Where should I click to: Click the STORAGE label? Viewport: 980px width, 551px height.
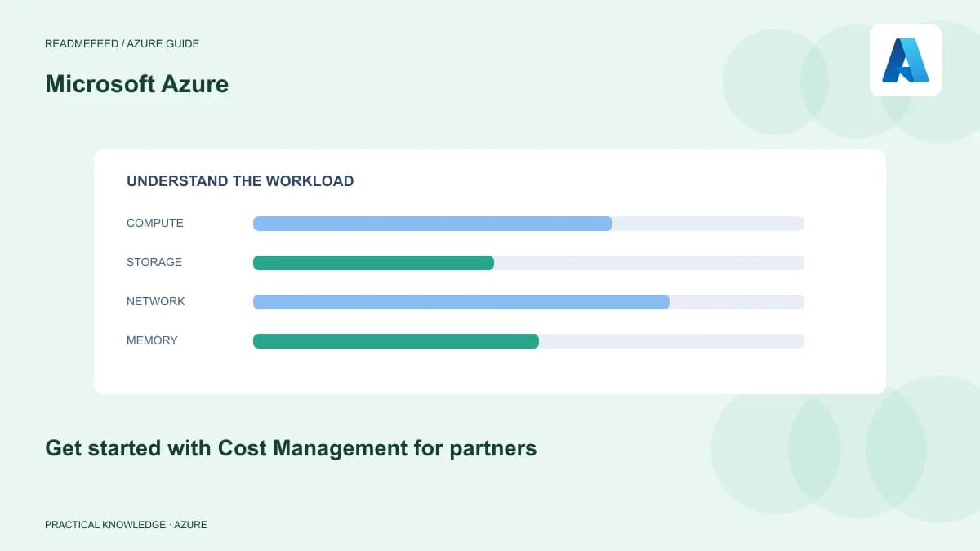[x=154, y=263]
